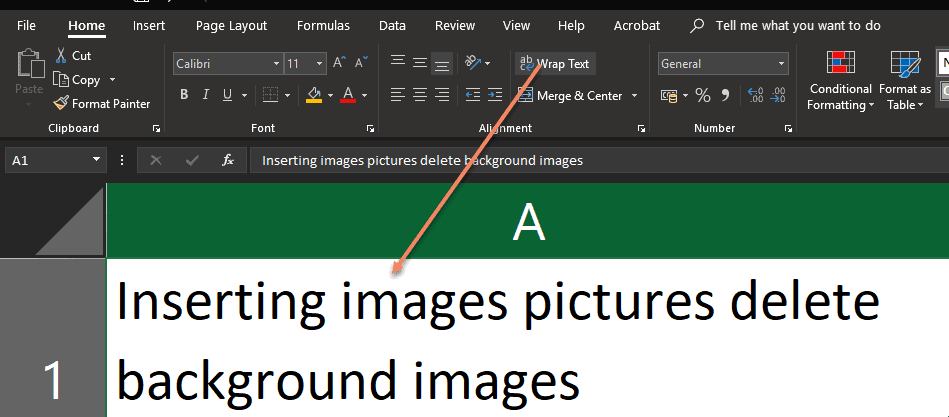949x417 pixels.
Task: Open Number group dialog launcher
Action: [x=788, y=128]
